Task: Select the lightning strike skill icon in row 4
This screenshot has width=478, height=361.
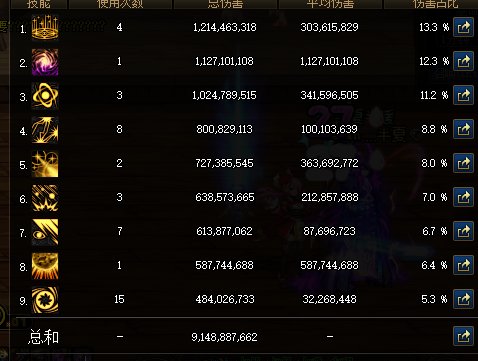Action: click(45, 130)
